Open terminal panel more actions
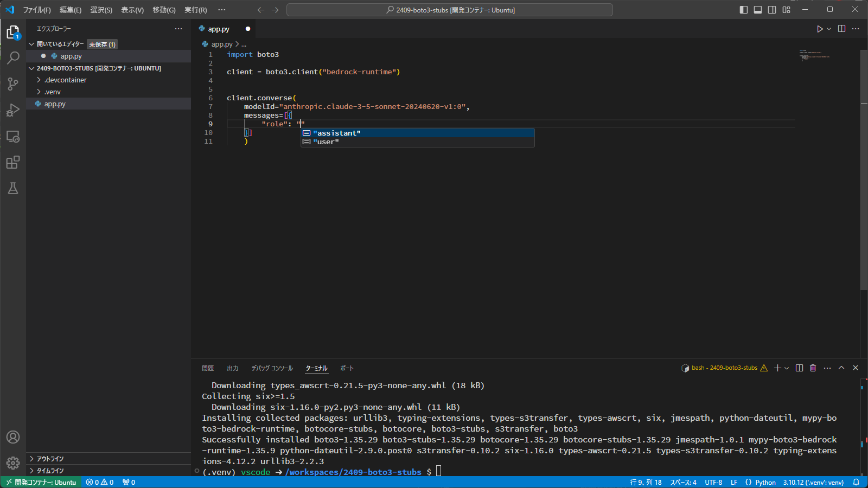Viewport: 868px width, 488px height. click(x=827, y=368)
